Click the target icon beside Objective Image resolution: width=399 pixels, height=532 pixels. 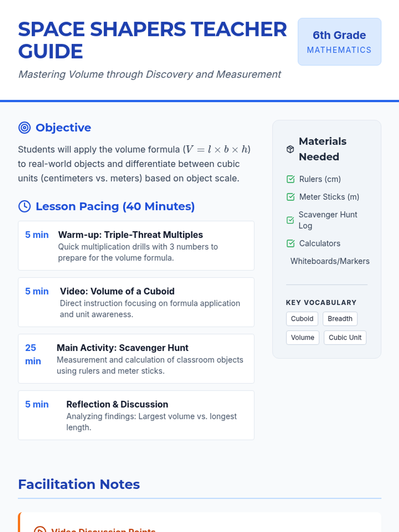click(24, 128)
